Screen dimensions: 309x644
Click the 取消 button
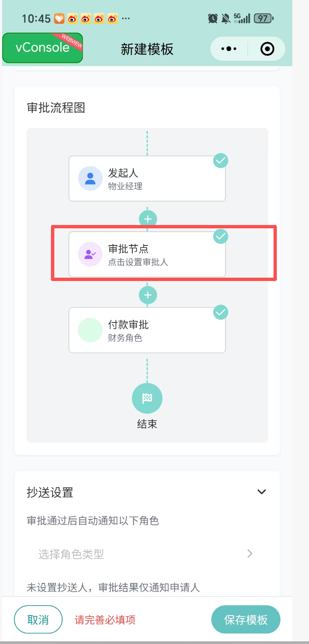(x=38, y=619)
